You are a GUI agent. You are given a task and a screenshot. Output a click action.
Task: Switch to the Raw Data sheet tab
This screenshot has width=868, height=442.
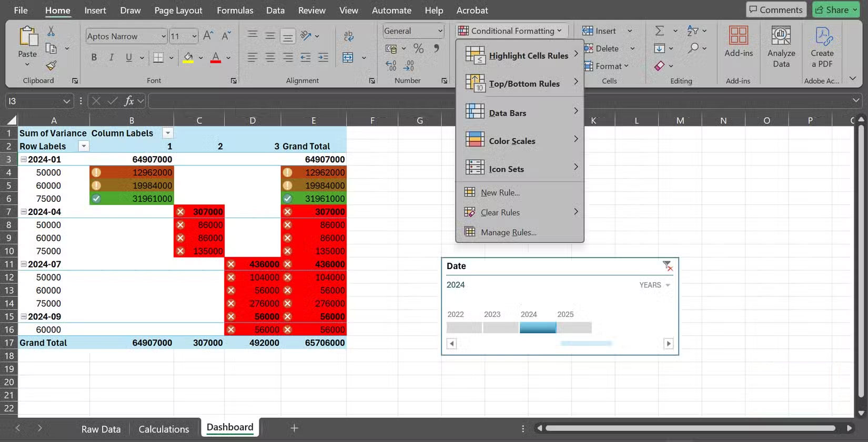pos(101,429)
